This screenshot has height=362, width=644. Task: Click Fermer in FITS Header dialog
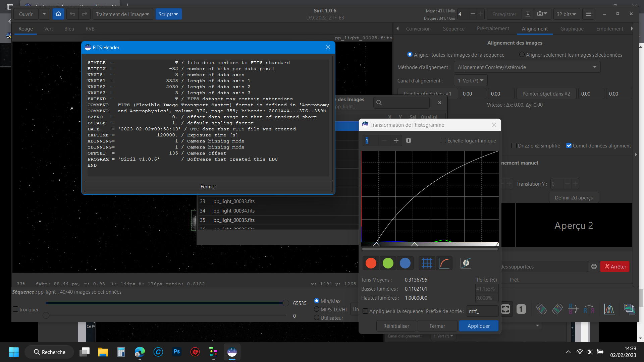point(208,187)
